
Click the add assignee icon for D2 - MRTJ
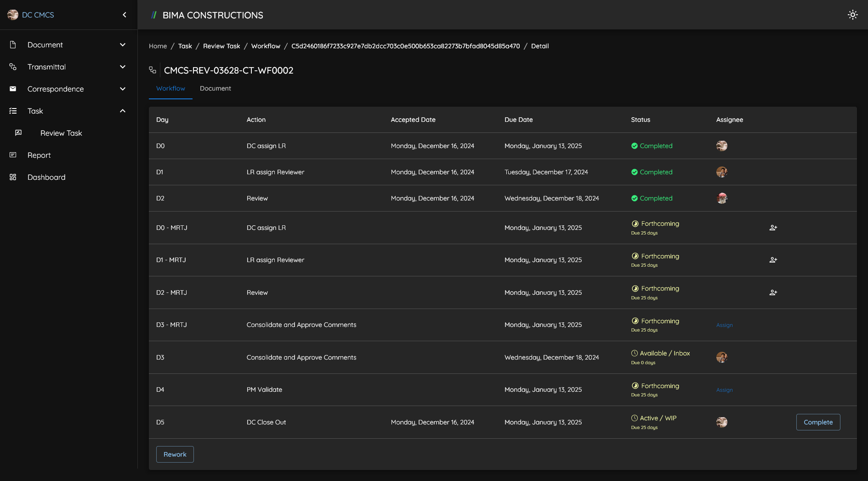(773, 292)
